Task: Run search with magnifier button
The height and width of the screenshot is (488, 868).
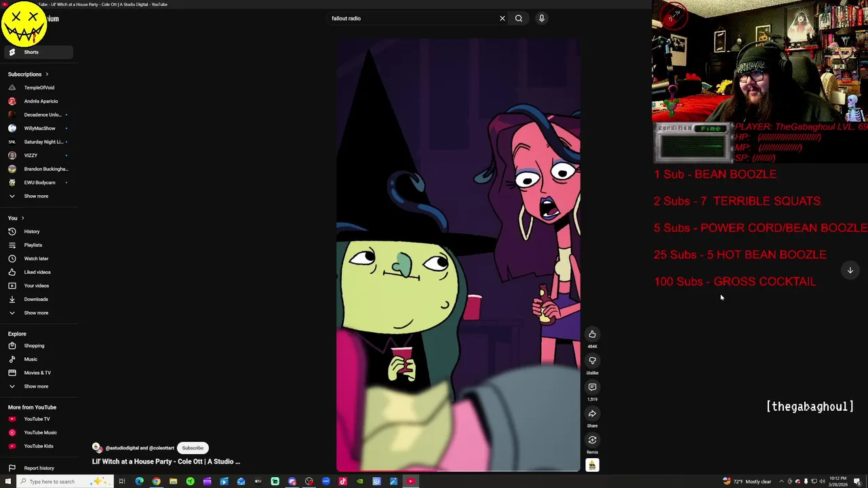Action: (x=519, y=18)
